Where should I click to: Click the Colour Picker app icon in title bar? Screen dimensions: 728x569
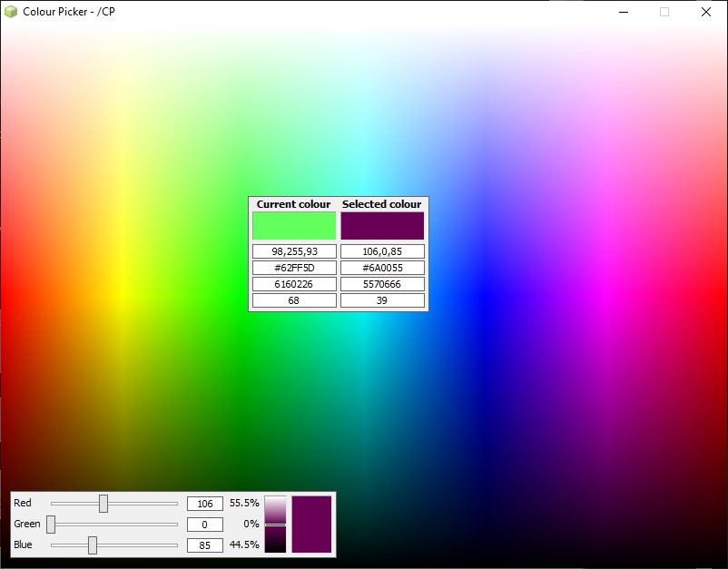pyautogui.click(x=11, y=12)
